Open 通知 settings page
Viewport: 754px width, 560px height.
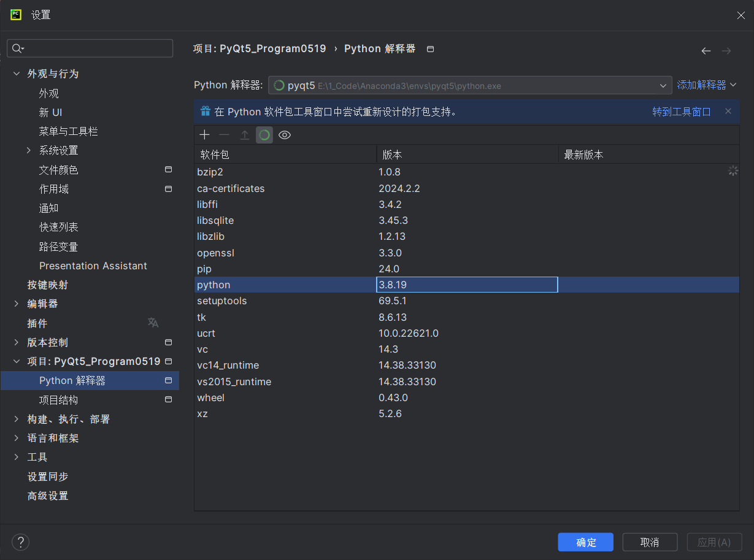49,208
